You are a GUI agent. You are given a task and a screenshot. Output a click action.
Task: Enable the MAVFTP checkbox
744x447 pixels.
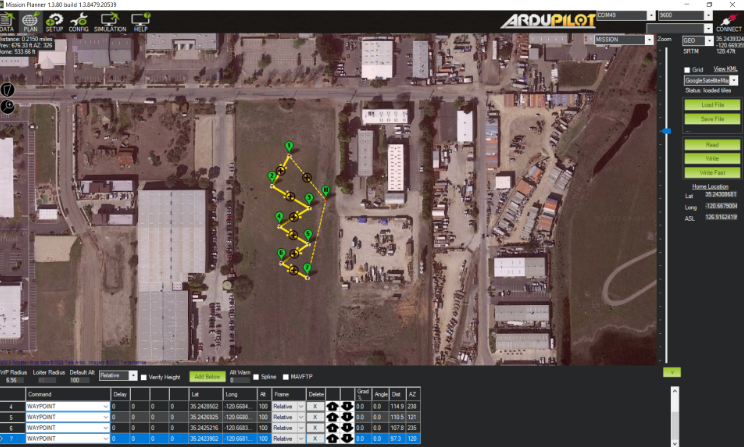click(x=286, y=377)
